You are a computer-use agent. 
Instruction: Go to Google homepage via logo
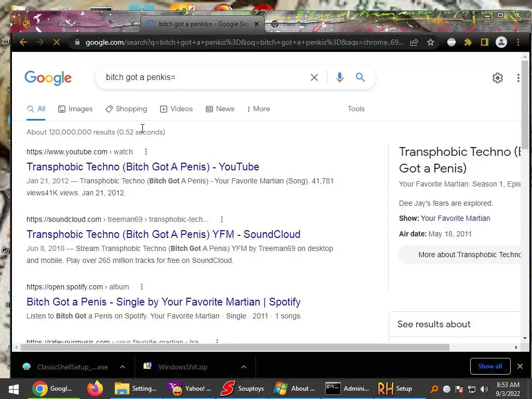[x=48, y=78]
